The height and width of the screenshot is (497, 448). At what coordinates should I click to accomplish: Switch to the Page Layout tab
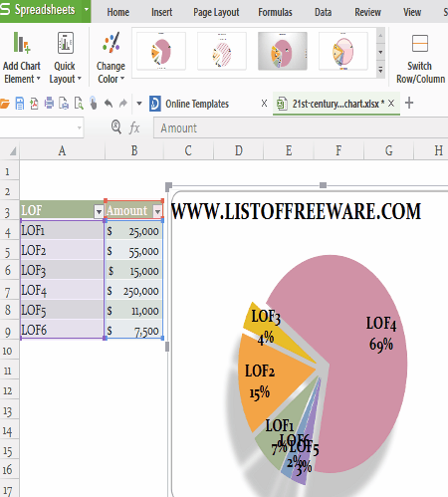216,12
